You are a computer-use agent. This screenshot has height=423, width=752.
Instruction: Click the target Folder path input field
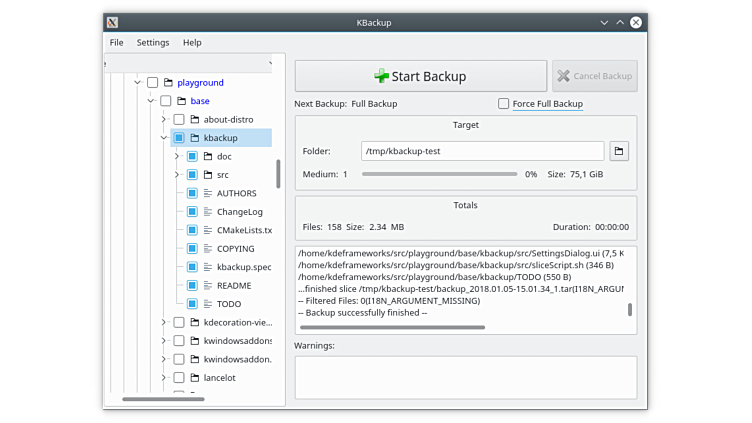[x=482, y=151]
